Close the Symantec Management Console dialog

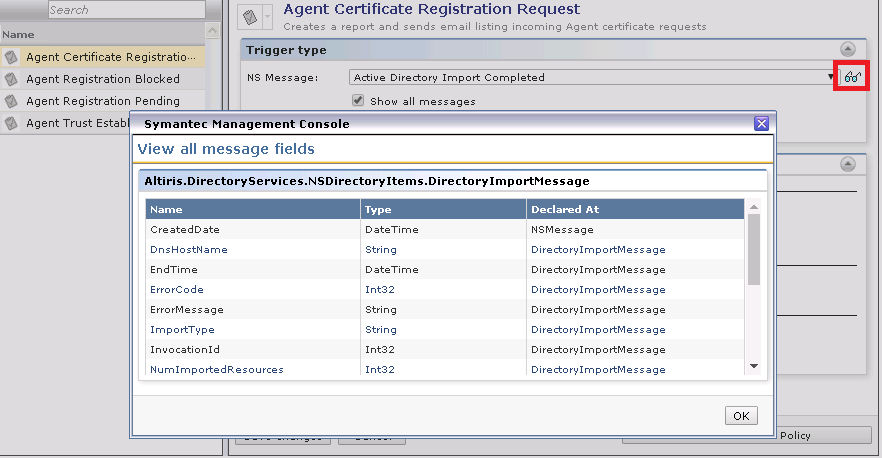coord(760,124)
